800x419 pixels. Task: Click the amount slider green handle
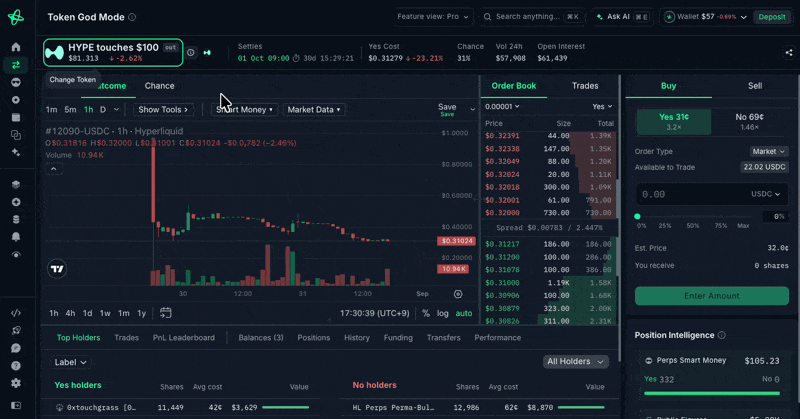pyautogui.click(x=637, y=216)
